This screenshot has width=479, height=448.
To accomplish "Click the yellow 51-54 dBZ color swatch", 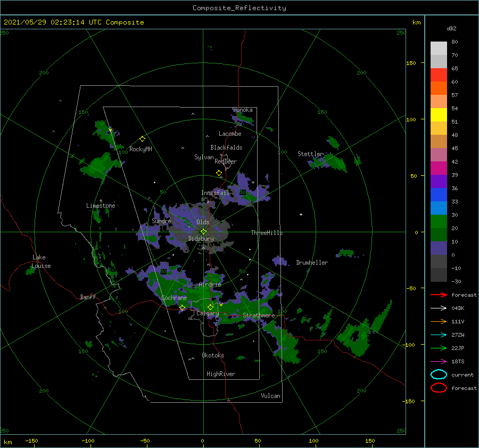I will [439, 115].
